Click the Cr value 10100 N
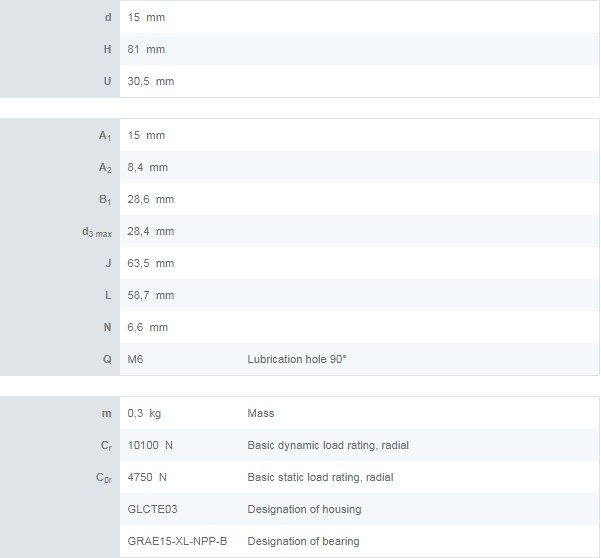Viewport: 601px width, 558px height. [x=150, y=445]
